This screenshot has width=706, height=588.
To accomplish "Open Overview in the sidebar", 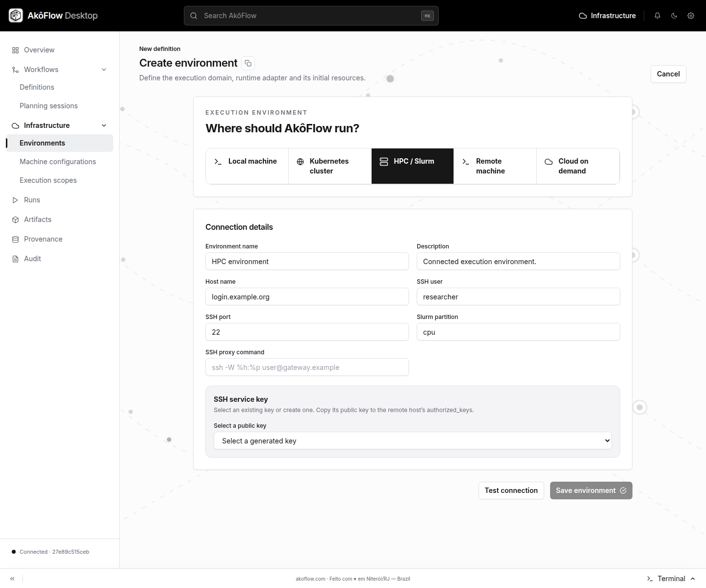I will point(59,50).
